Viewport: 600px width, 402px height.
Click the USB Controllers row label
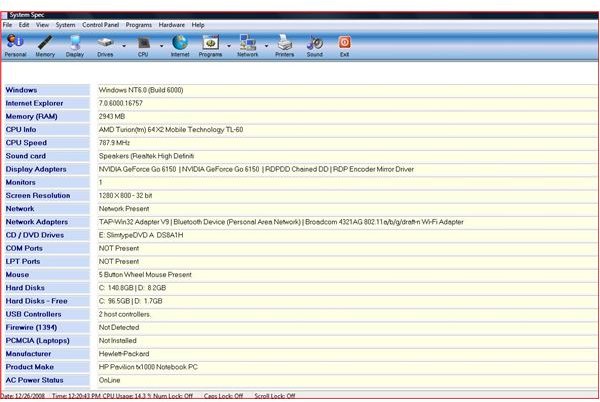[33, 314]
